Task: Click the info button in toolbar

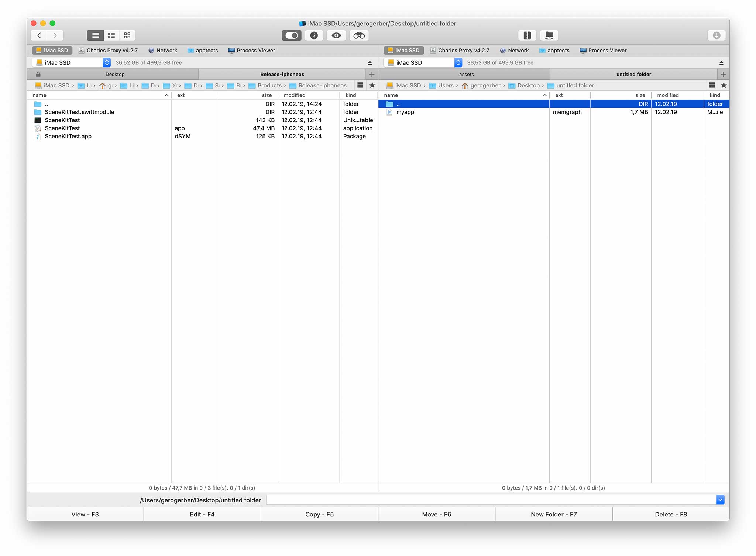Action: click(314, 35)
